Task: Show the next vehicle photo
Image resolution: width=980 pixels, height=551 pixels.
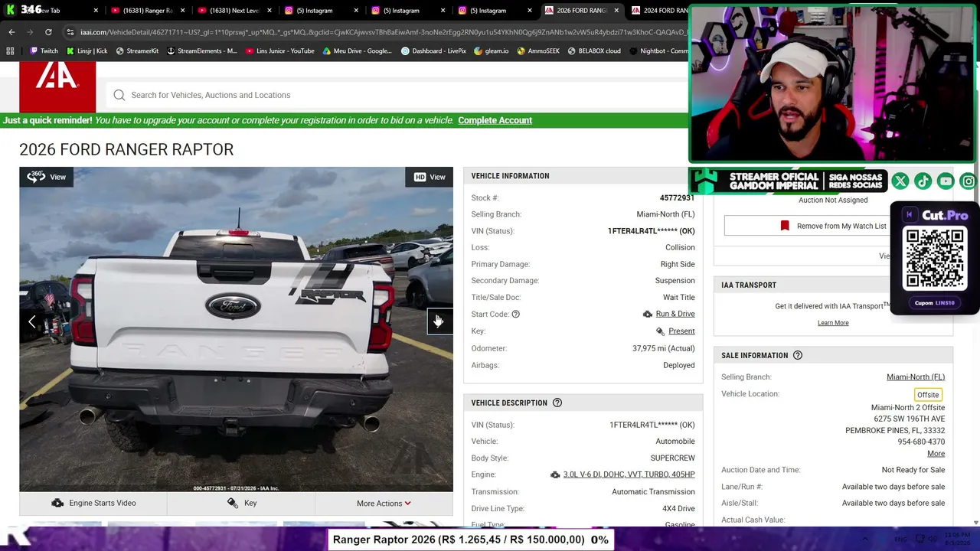Action: coord(439,321)
